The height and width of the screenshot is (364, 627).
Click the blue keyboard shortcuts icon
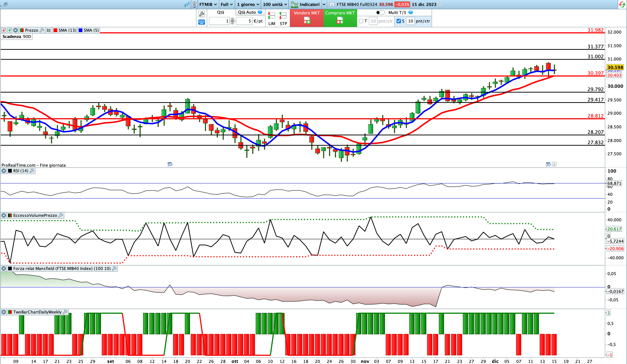click(202, 22)
